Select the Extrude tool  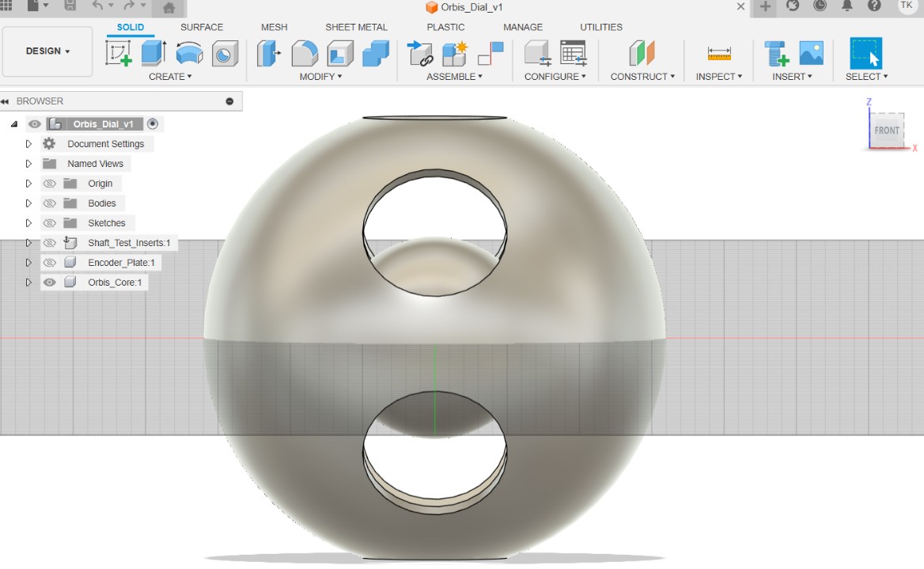tap(153, 53)
